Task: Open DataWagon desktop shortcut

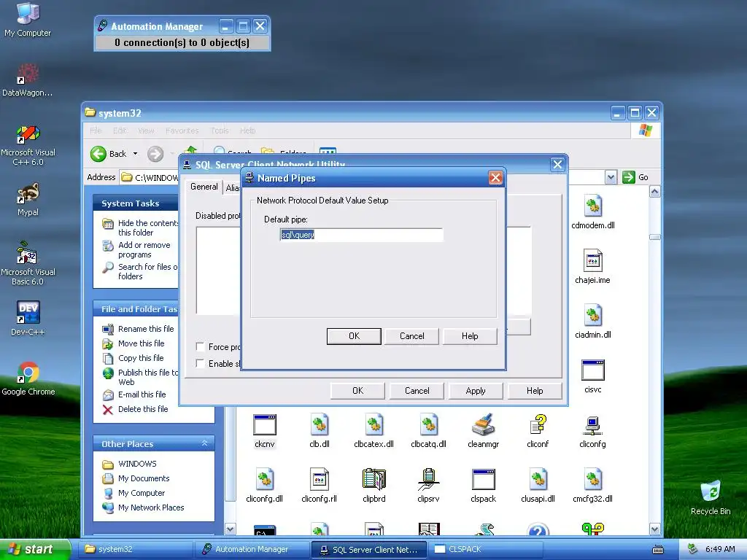Action: [x=28, y=80]
